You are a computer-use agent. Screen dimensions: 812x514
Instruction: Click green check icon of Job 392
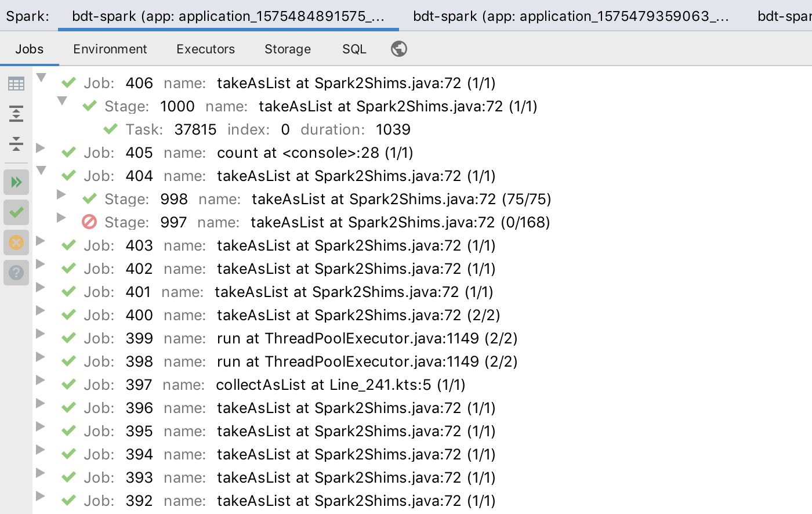[x=69, y=500]
